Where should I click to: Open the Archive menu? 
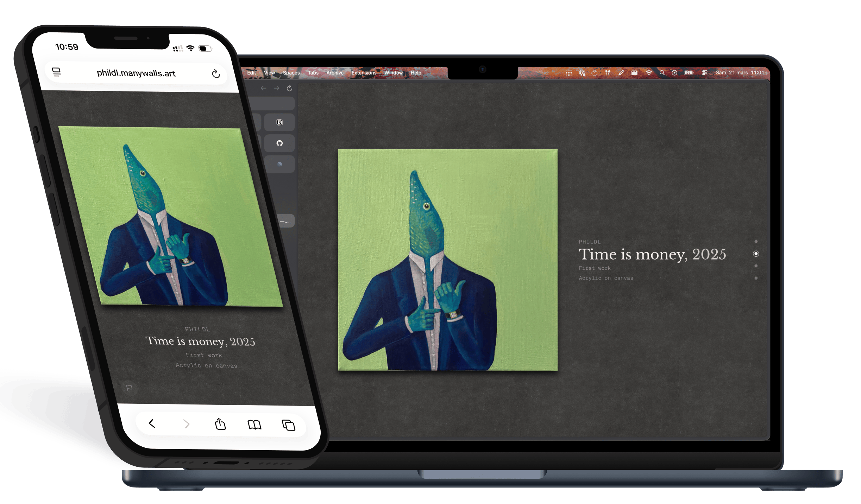click(334, 72)
